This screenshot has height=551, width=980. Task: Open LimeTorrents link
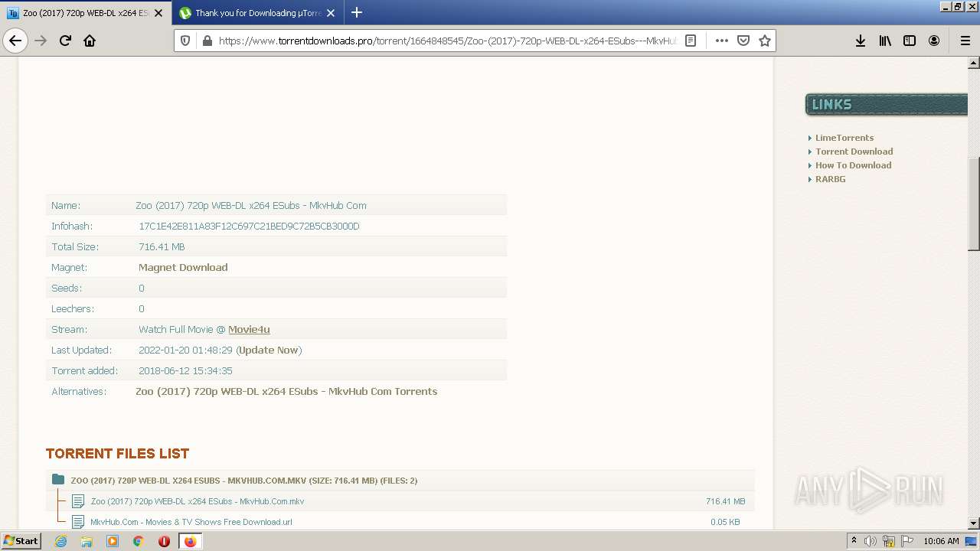844,138
